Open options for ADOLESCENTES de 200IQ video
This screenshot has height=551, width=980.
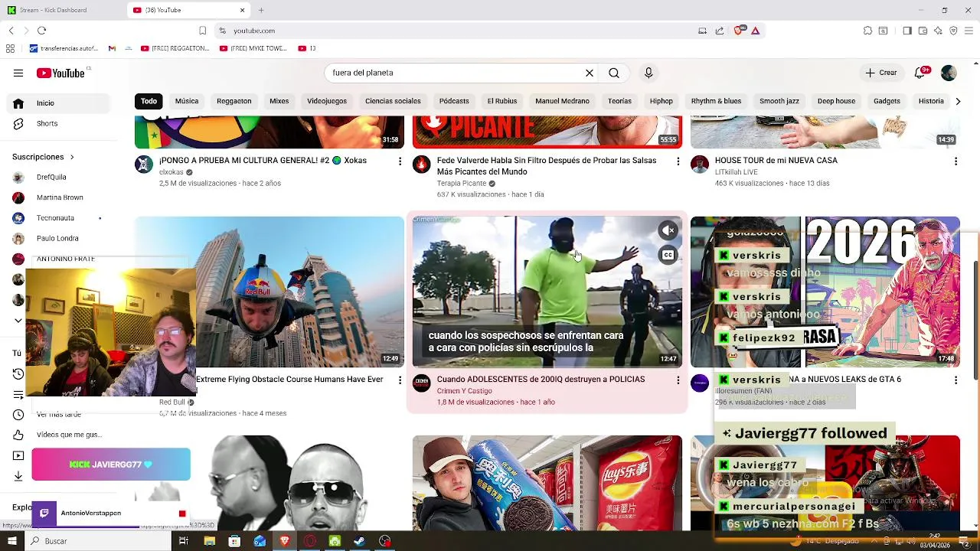pyautogui.click(x=678, y=380)
